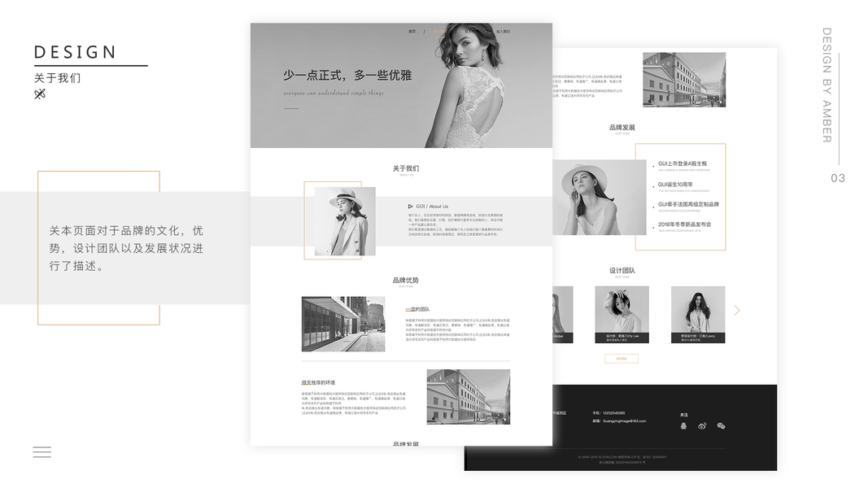Click the MORE button under 设计团队
This screenshot has width=868, height=488.
click(x=622, y=359)
